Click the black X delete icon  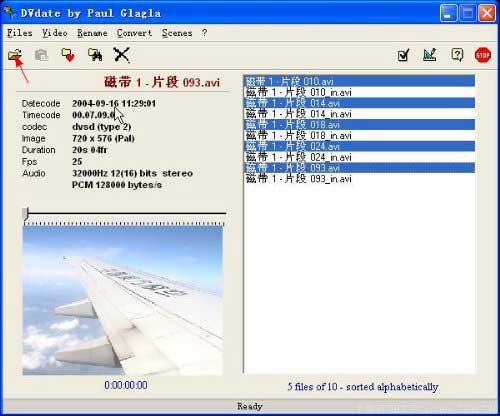pos(121,55)
